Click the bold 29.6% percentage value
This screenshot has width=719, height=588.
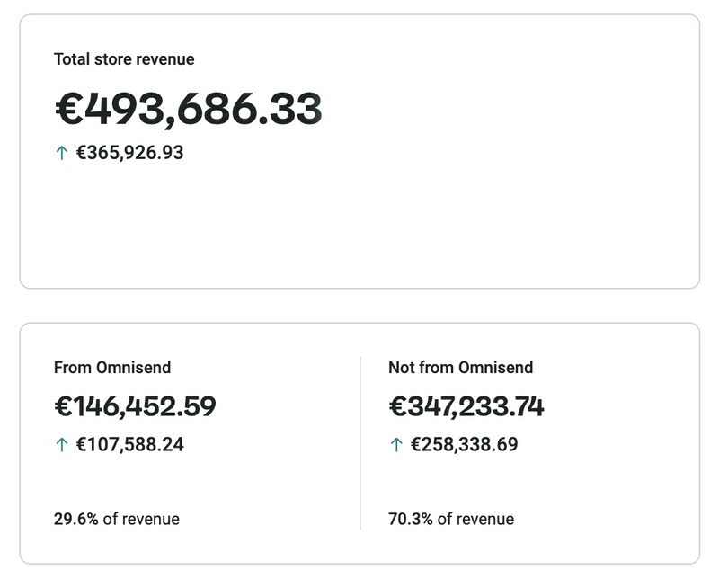76,519
